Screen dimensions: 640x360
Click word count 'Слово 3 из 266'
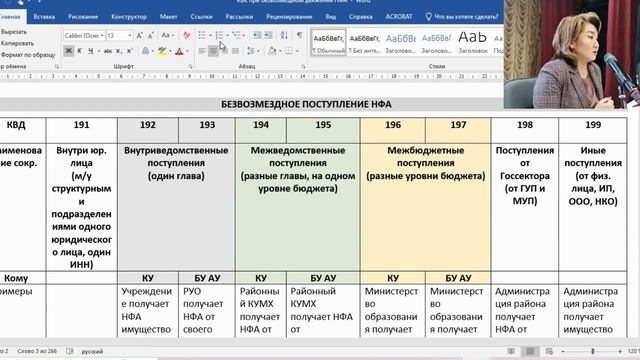[x=37, y=351]
